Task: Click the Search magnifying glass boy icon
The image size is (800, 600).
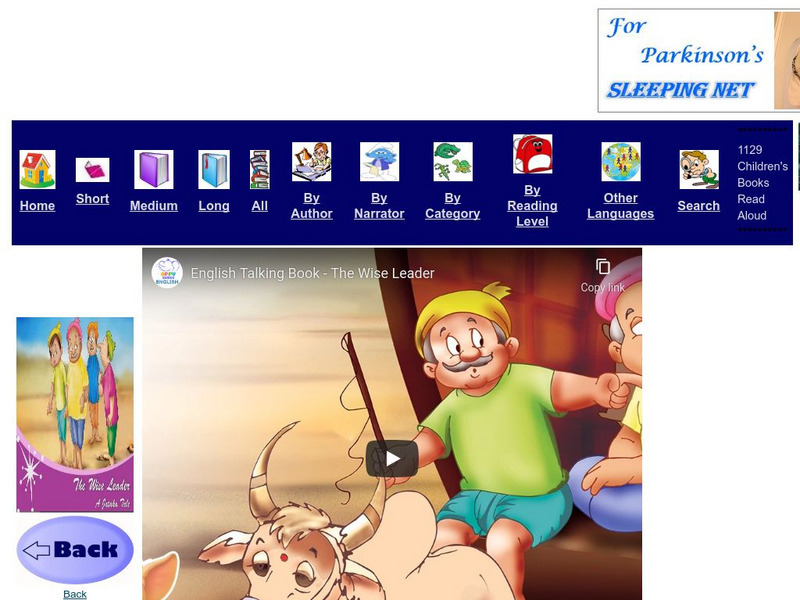Action: pyautogui.click(x=699, y=169)
